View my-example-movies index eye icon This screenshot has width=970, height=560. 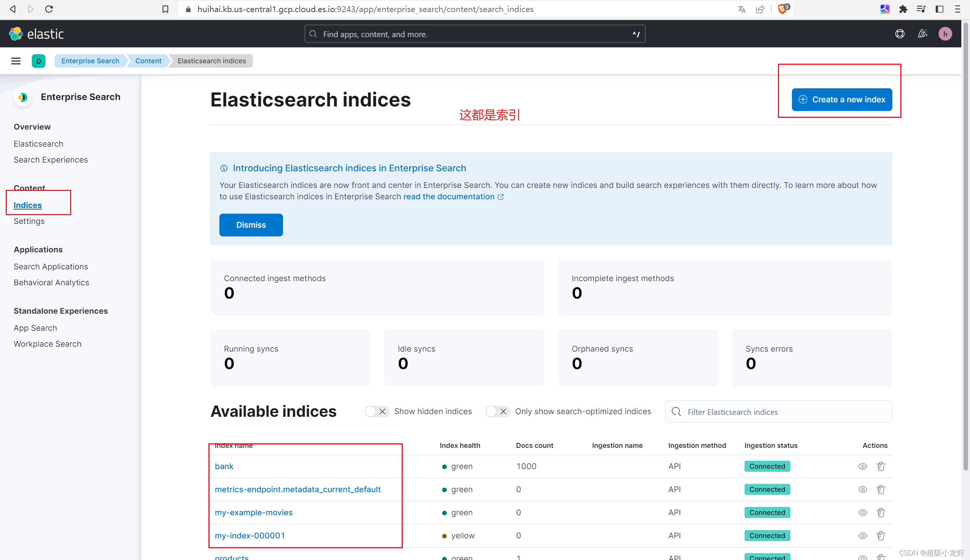click(863, 512)
